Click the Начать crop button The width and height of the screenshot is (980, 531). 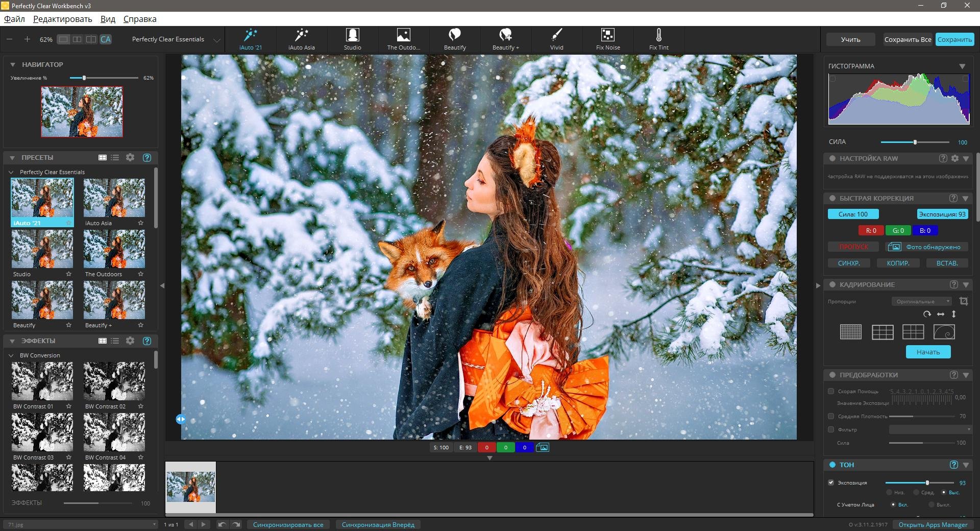(927, 352)
